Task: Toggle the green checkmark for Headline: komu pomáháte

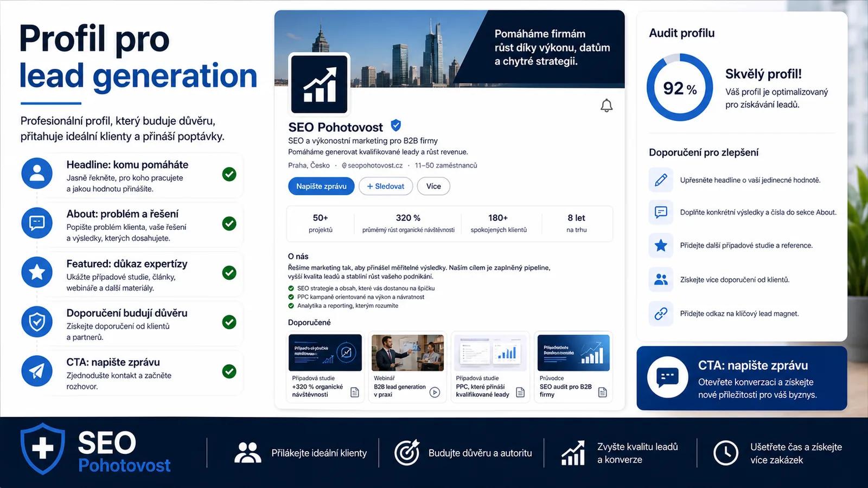Action: click(x=229, y=174)
